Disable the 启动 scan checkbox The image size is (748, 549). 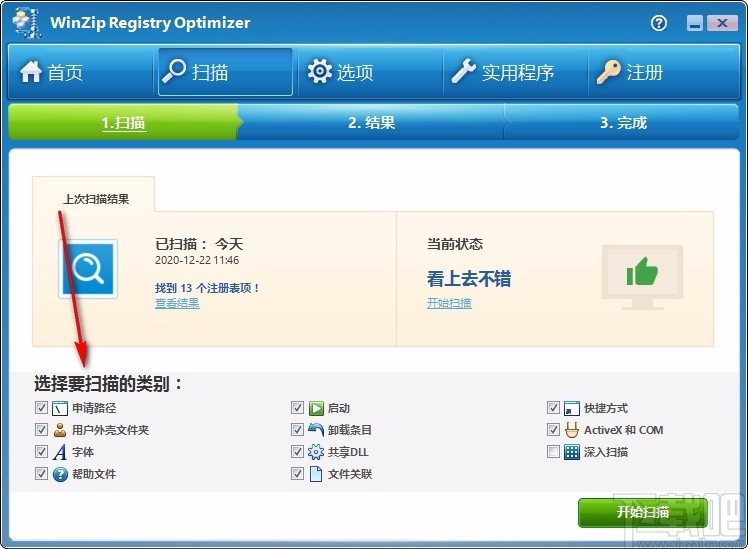pyautogui.click(x=297, y=407)
